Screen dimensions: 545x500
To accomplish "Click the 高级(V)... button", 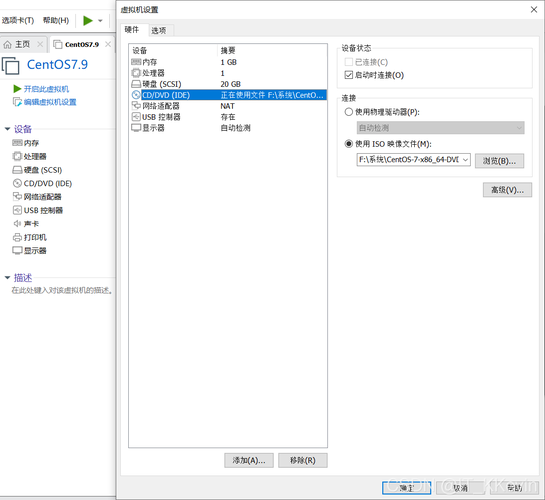I will click(507, 190).
